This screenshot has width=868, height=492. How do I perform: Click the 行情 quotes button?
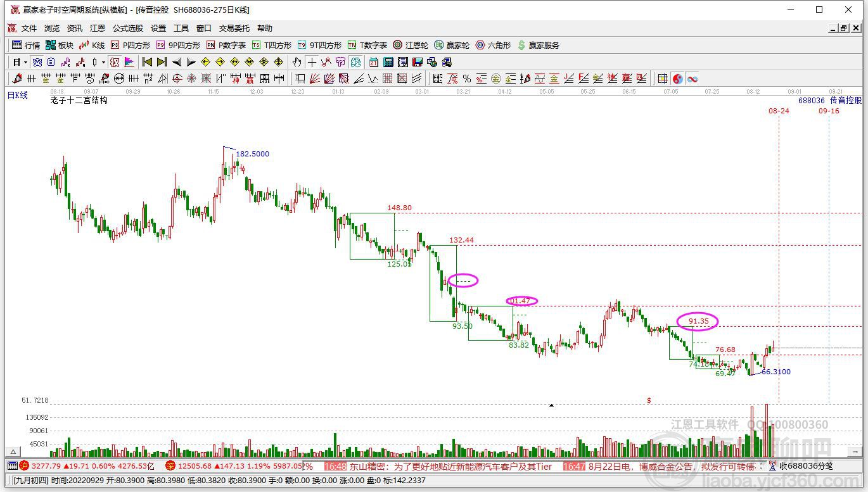click(26, 45)
